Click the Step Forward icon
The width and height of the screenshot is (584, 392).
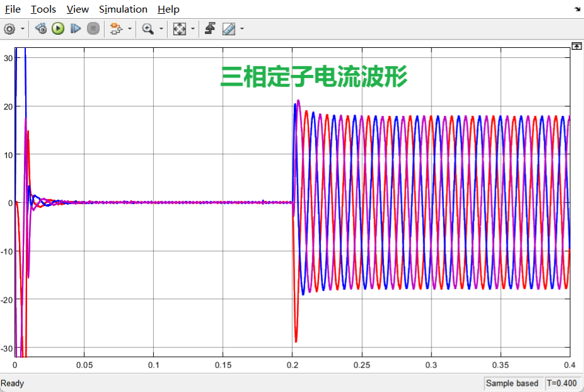tap(76, 28)
